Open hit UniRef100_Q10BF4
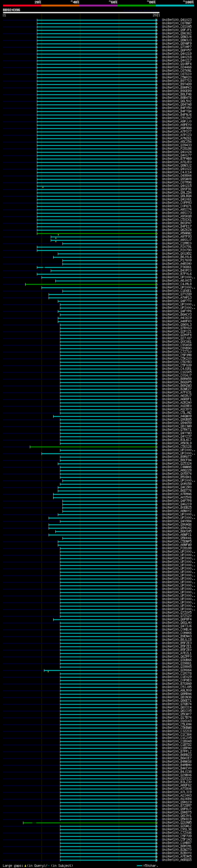The image size is (197, 868). click(x=177, y=64)
